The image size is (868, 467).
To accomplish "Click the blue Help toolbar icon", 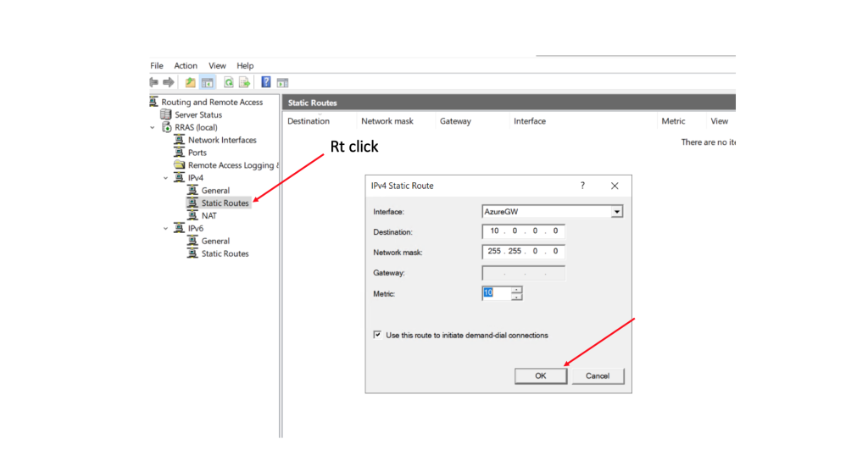I will [x=266, y=82].
